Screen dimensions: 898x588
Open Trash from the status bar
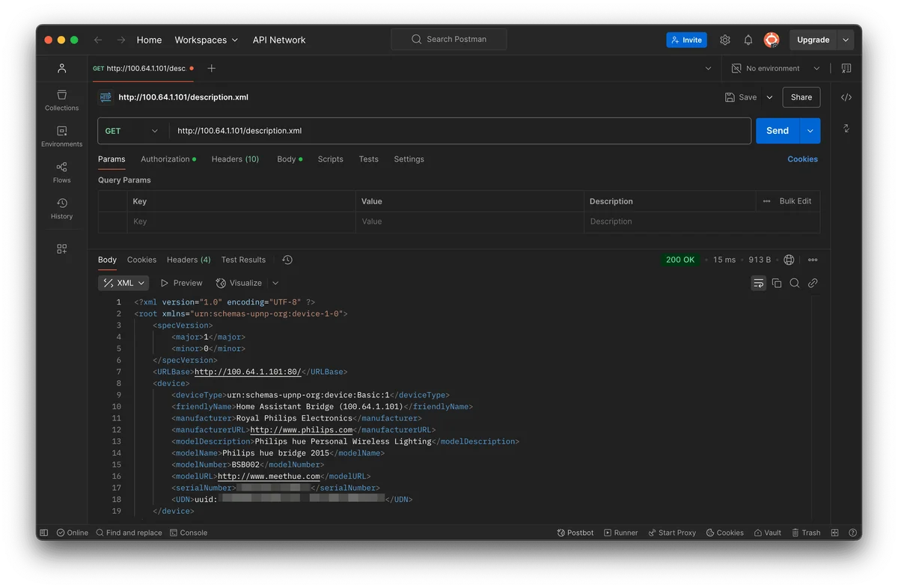[806, 533]
